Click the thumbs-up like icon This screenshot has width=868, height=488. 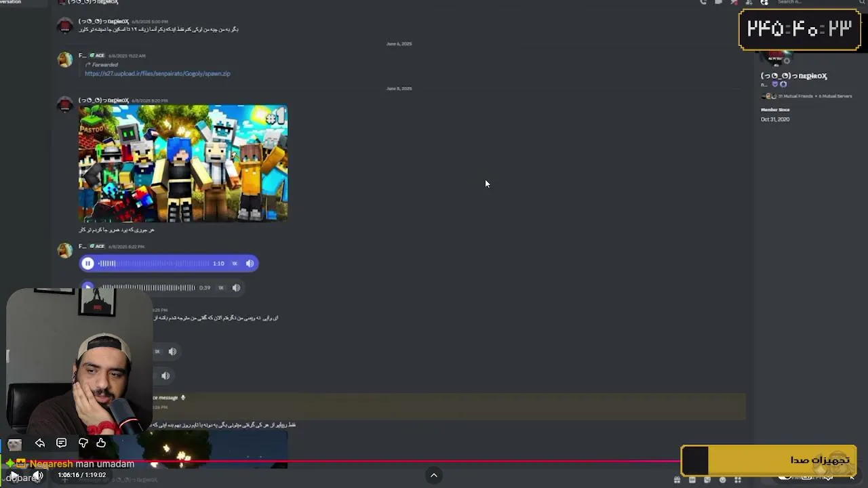tap(101, 443)
